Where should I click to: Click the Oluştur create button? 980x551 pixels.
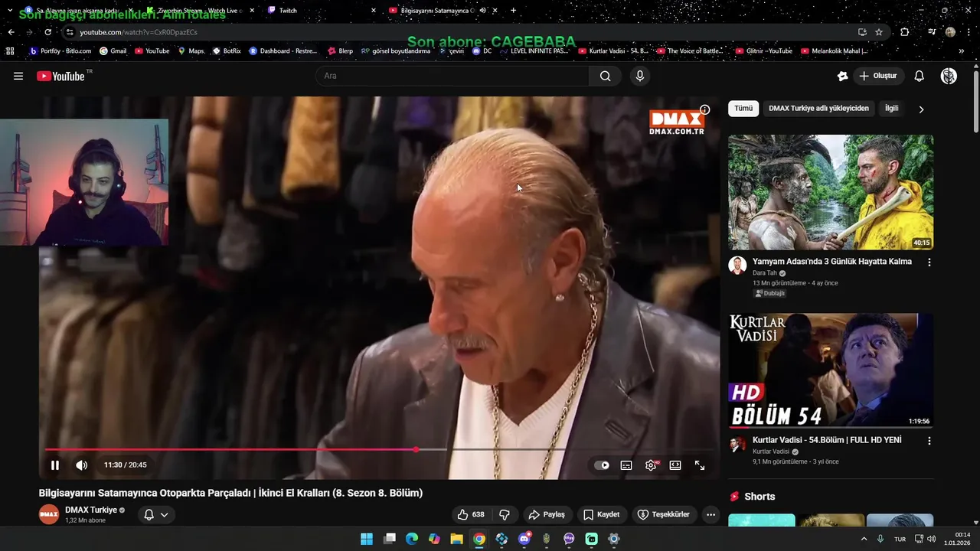[x=878, y=76]
